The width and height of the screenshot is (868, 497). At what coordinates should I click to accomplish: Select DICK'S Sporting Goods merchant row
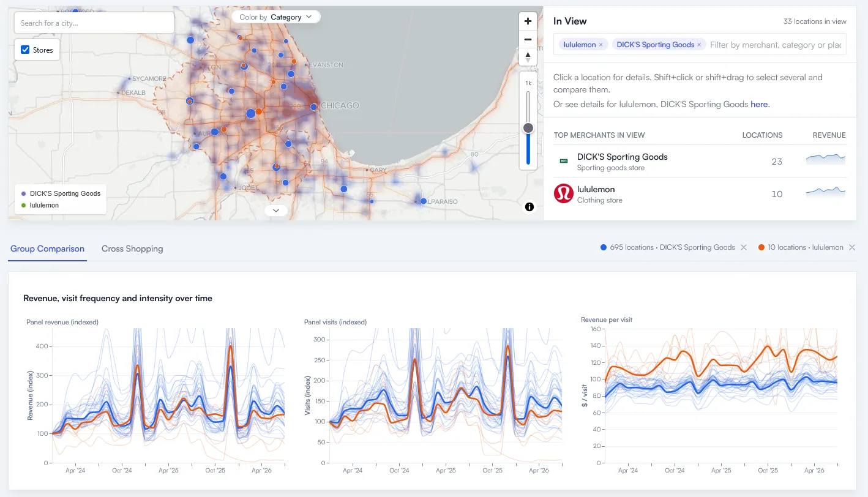tap(700, 162)
